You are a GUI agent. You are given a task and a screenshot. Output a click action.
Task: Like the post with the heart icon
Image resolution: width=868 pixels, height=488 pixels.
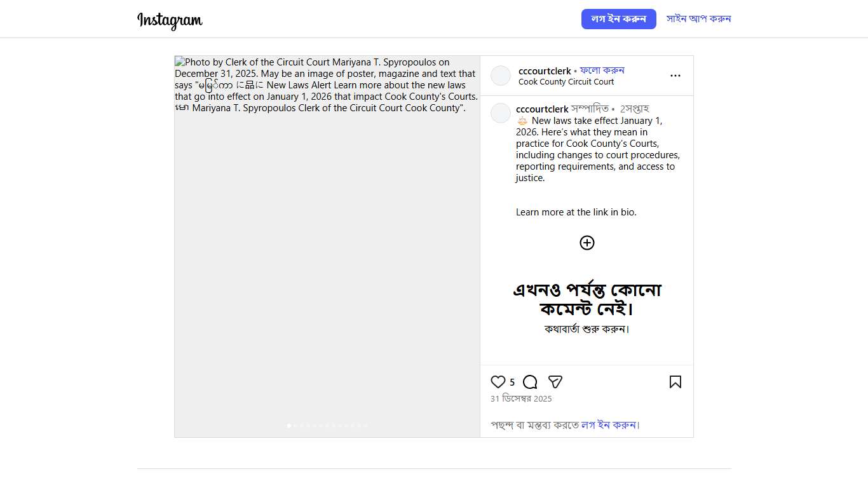[x=498, y=382]
